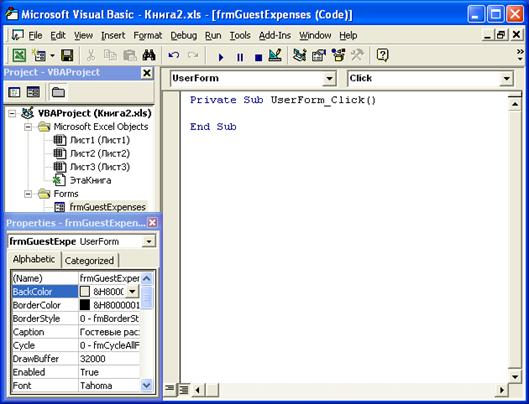Click the Break pause button
Image resolution: width=529 pixels, height=404 pixels.
[x=240, y=57]
